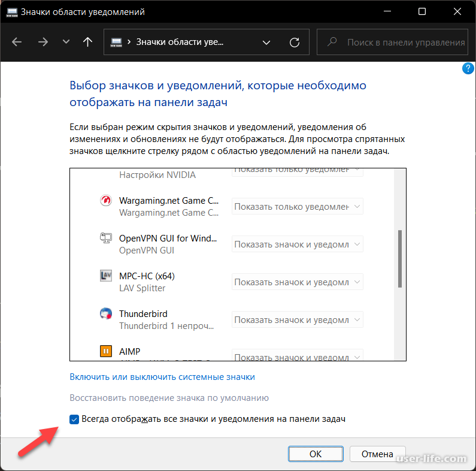Click the AIMP orange icon
The height and width of the screenshot is (471, 476).
(106, 351)
